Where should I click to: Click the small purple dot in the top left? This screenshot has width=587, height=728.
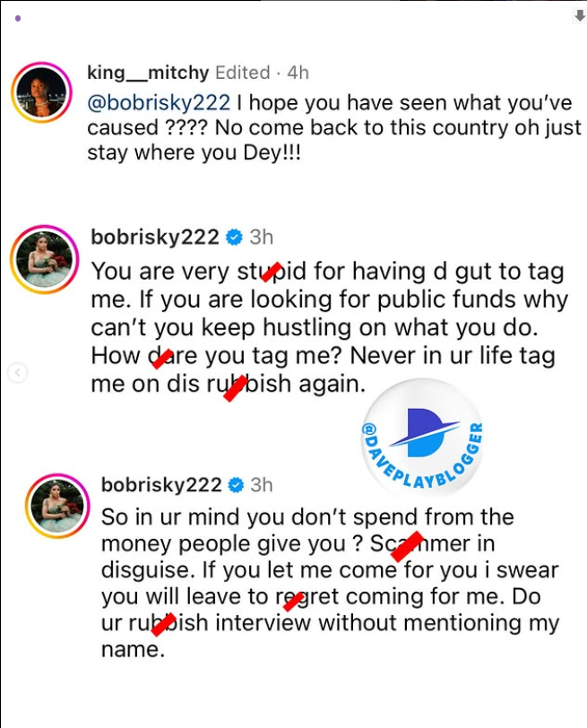pos(18,19)
